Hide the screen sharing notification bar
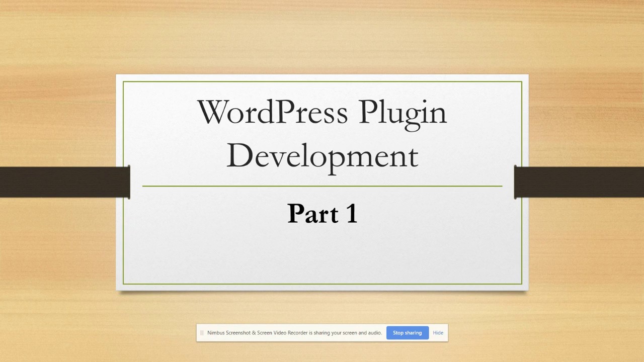Image resolution: width=644 pixels, height=362 pixels. [x=438, y=333]
